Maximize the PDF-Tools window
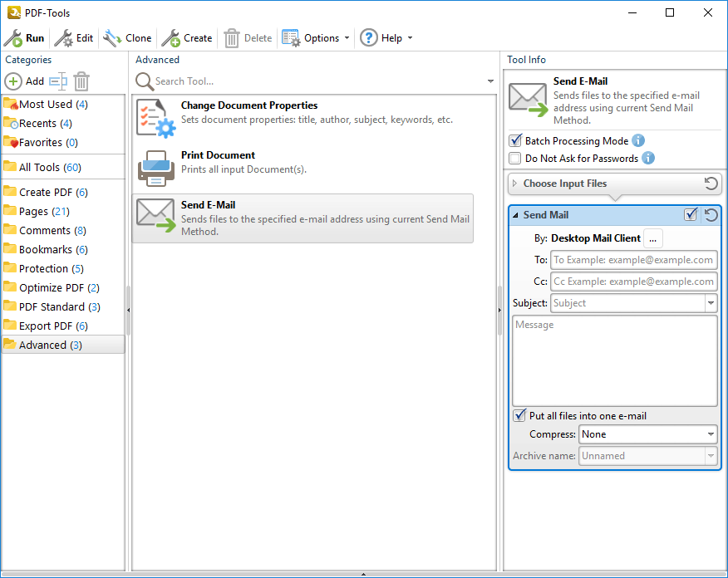Image resolution: width=728 pixels, height=578 pixels. click(670, 12)
